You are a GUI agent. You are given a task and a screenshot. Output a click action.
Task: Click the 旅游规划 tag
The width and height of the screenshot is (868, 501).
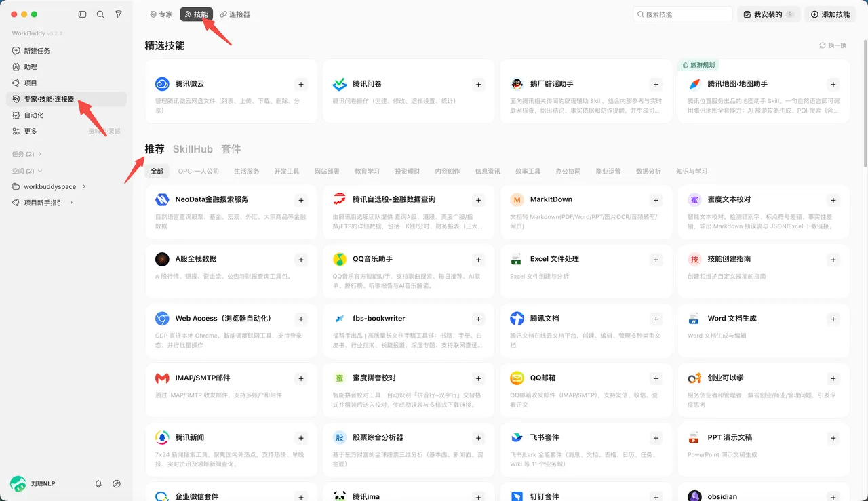coord(698,65)
